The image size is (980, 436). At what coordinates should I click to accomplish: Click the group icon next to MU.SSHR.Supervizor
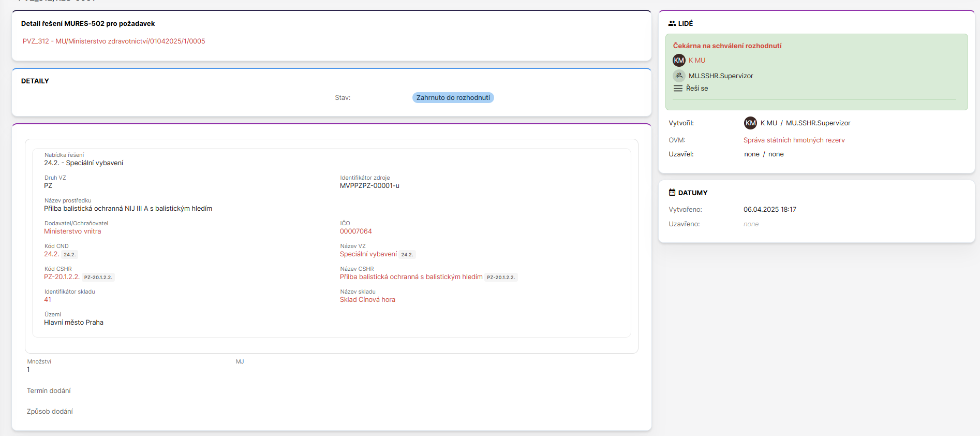coord(679,76)
